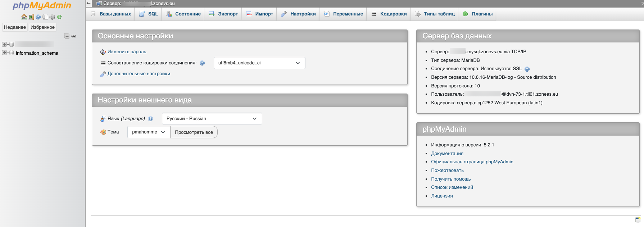Open connection collation dropdown utf8mb4_unicode_ci

pyautogui.click(x=259, y=63)
